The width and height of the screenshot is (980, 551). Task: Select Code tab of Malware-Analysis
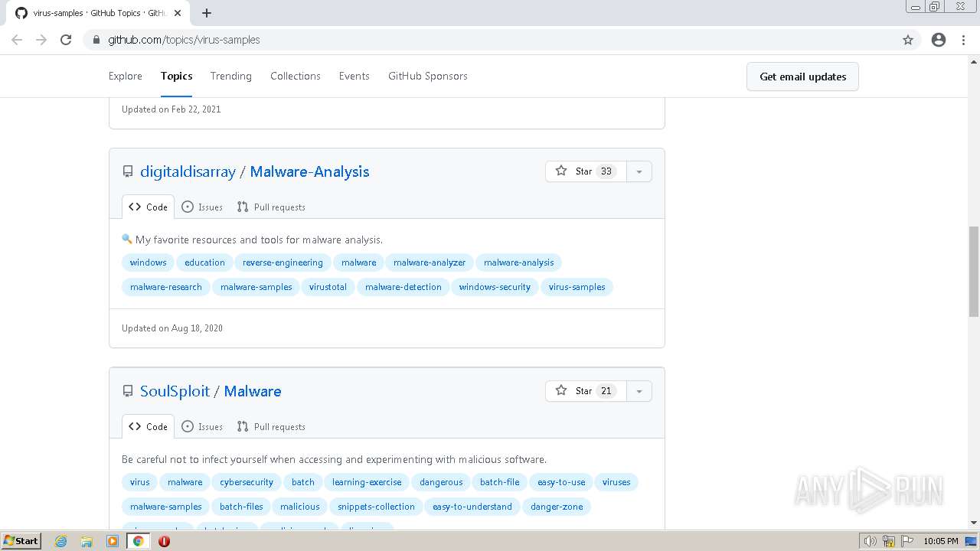pyautogui.click(x=149, y=207)
